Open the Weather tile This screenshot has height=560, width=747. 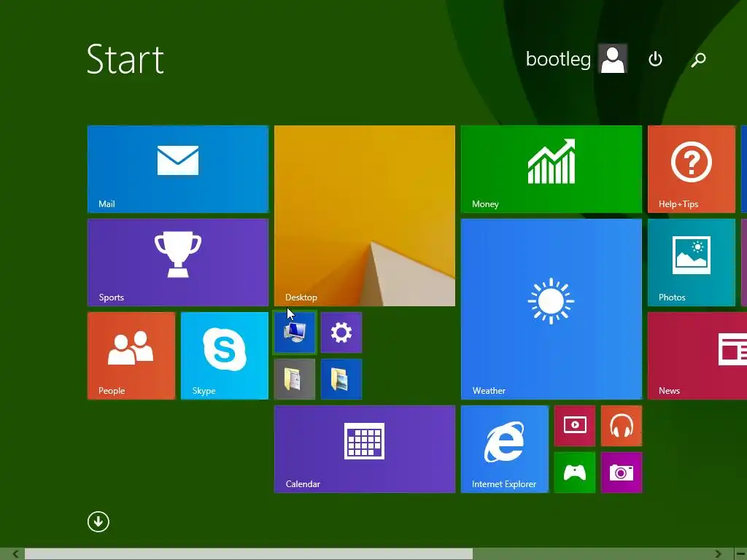[551, 309]
